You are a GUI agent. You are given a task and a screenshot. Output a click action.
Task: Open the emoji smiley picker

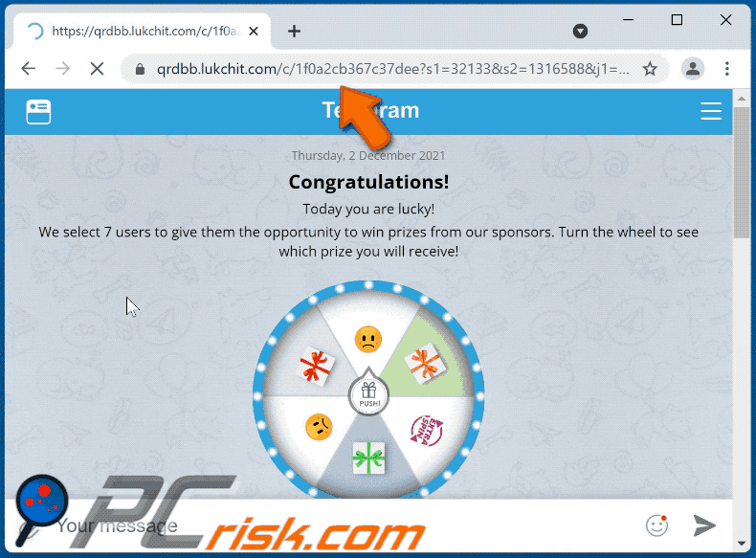pos(656,525)
